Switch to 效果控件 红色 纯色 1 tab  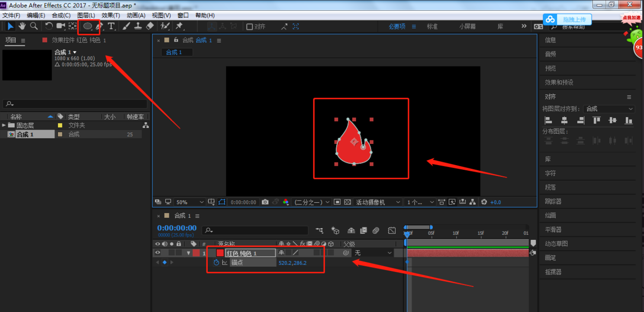pos(79,40)
